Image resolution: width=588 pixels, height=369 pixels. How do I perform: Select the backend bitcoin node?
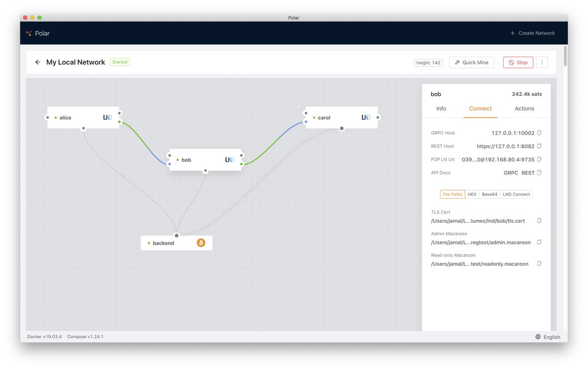176,243
